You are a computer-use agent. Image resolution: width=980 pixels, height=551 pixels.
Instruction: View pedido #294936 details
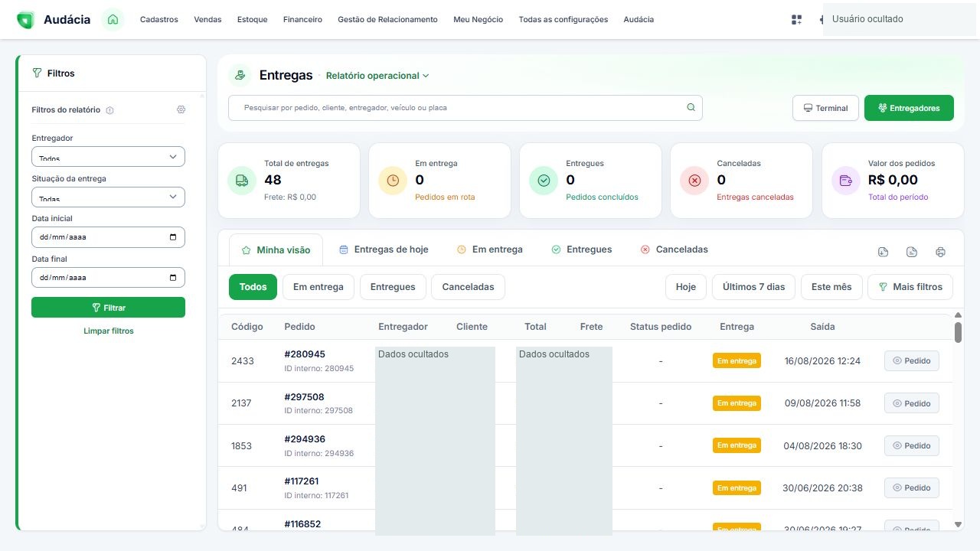coord(911,445)
